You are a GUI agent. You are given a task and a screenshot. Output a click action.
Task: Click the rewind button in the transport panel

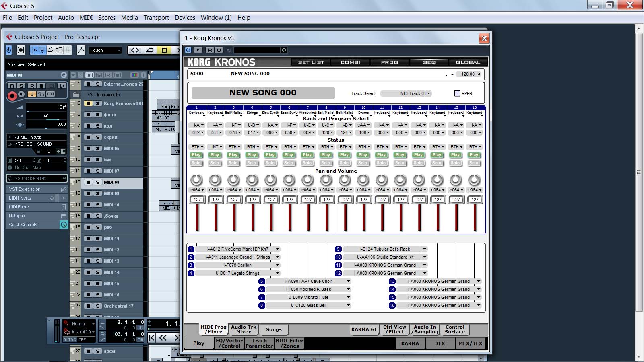(163, 338)
